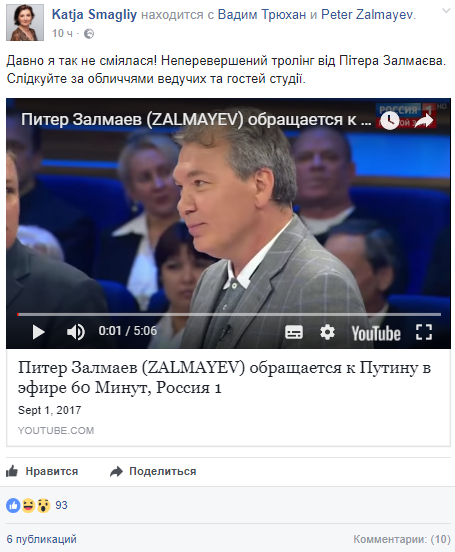Seek along the video progress bar
Image resolution: width=455 pixels, height=552 pixels.
(x=229, y=314)
